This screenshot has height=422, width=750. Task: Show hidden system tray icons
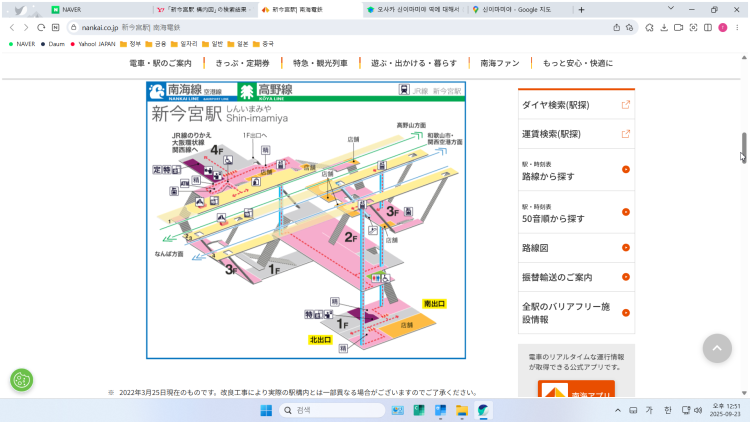coord(618,410)
